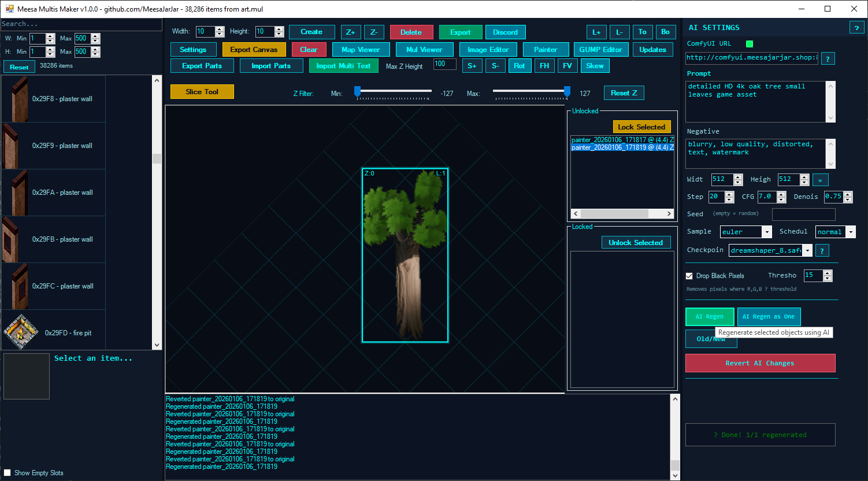Click the ComfyUI green status indicator
This screenshot has width=868, height=481.
coord(750,44)
